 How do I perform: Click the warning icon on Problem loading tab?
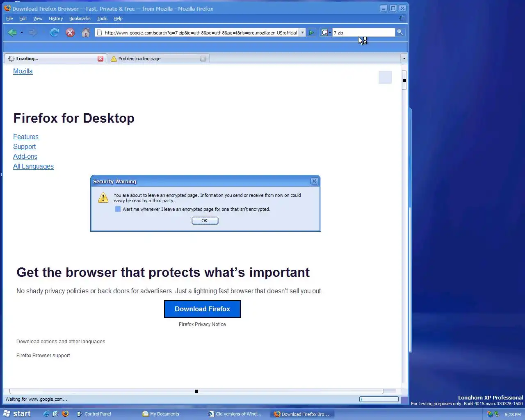[x=114, y=59]
